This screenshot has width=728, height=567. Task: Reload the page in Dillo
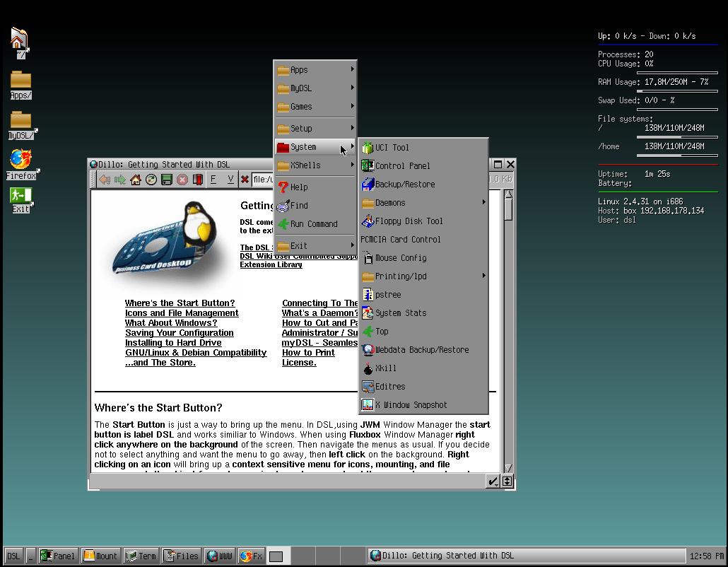click(x=151, y=180)
